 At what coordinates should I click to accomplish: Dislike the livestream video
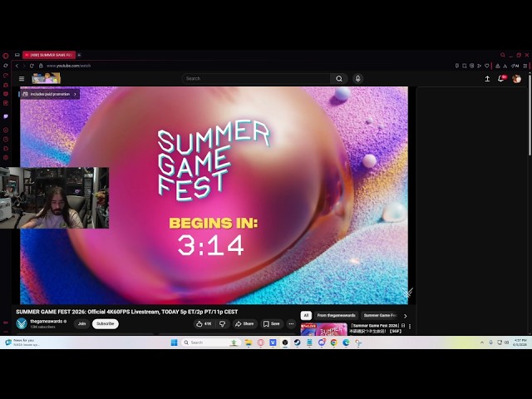point(223,323)
